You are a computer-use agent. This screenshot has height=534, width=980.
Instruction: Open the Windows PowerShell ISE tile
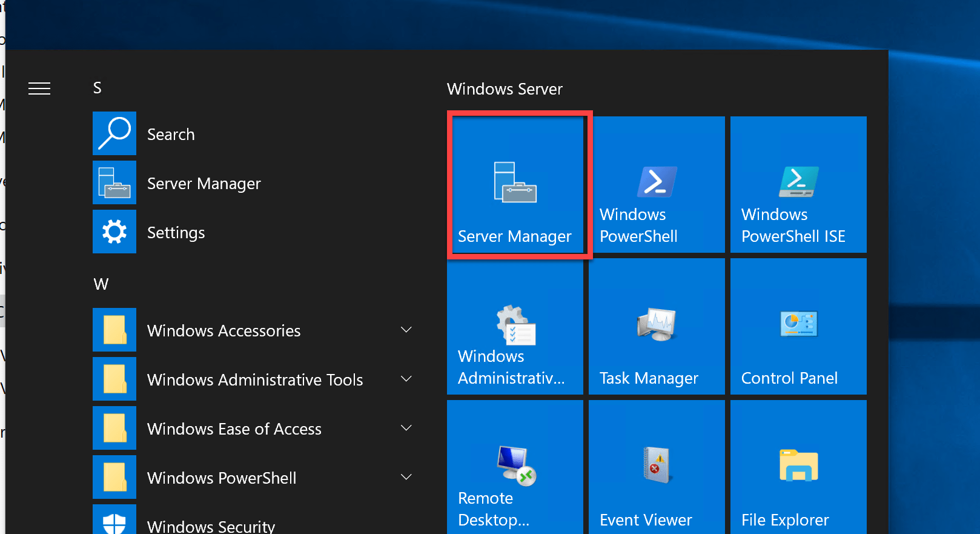[798, 185]
